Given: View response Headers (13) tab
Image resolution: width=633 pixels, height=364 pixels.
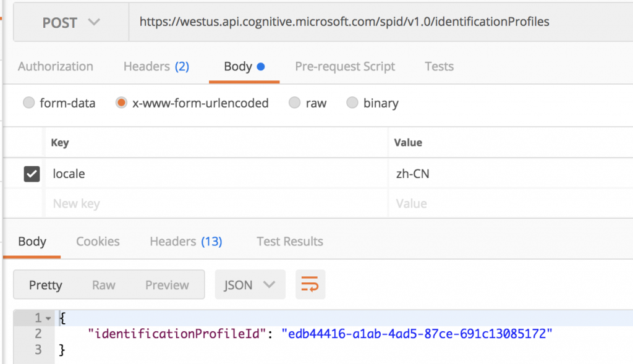Looking at the screenshot, I should (185, 242).
